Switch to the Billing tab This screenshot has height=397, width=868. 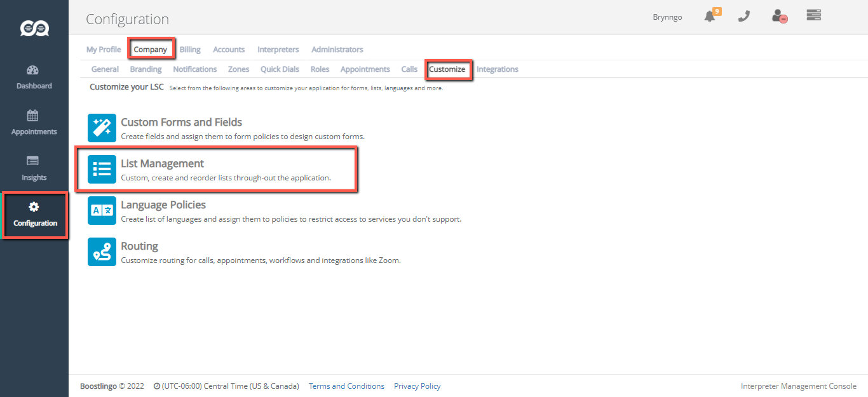(190, 50)
